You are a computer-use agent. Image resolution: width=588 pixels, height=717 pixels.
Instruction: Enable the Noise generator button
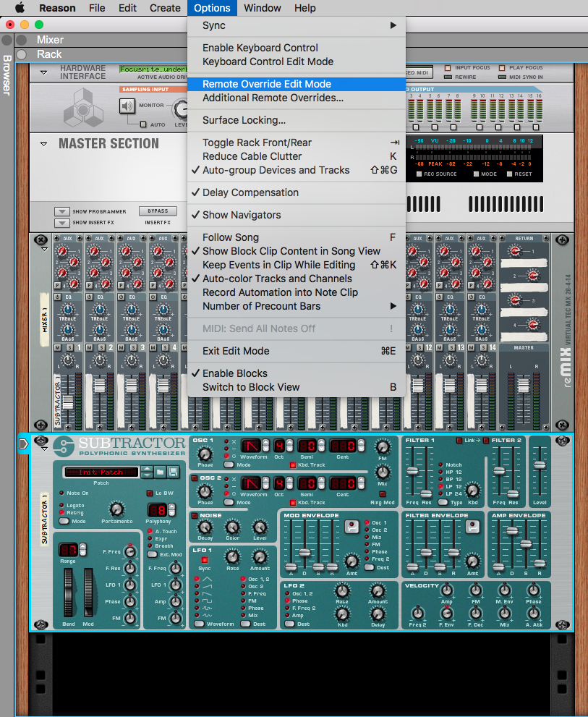coord(195,516)
